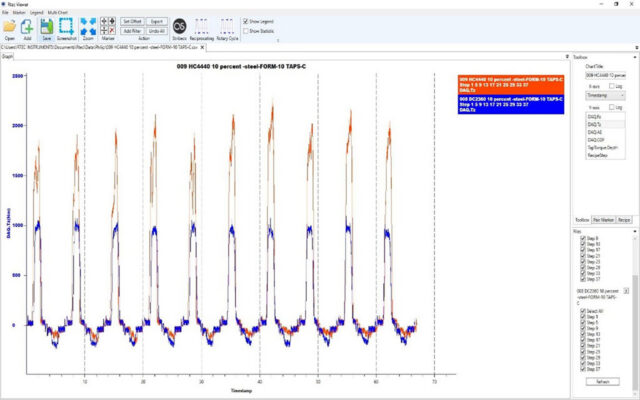Select DAQ.Tz in the Y-axis list
Screen dimensions: 640x400
[605, 124]
